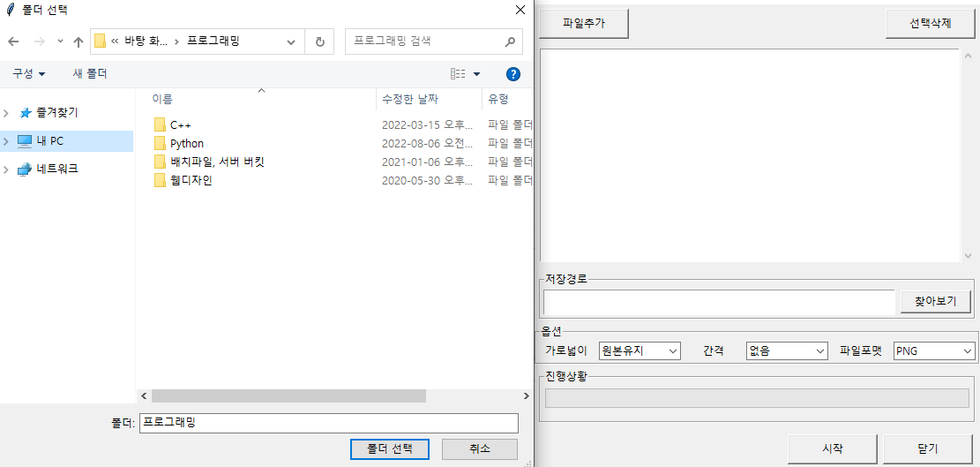Change view layout icon
This screenshot has width=980, height=467.
[458, 74]
